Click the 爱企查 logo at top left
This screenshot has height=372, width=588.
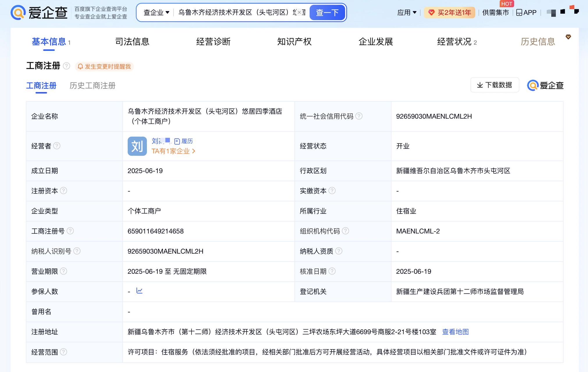[x=39, y=12]
